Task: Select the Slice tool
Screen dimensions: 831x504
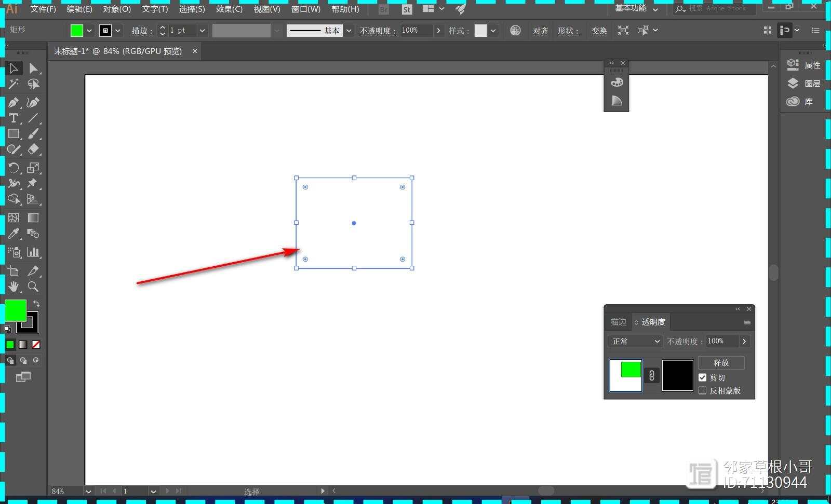Action: (33, 270)
